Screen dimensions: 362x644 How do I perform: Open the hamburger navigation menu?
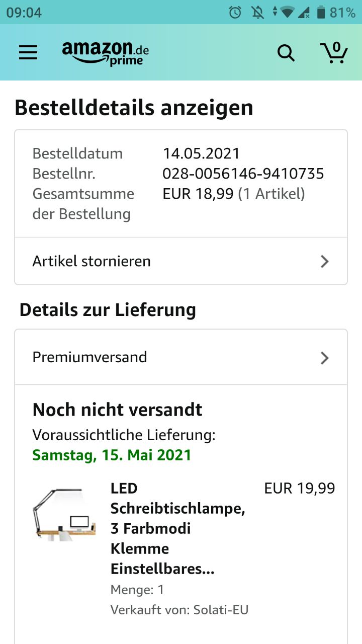pos(28,52)
